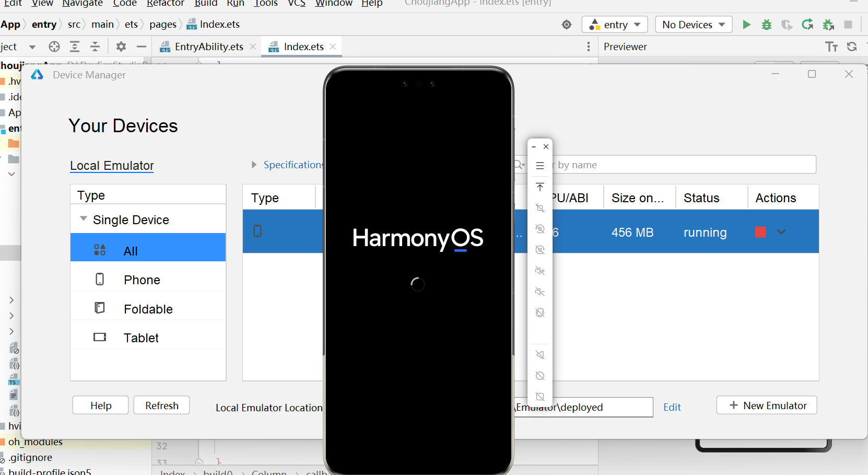The height and width of the screenshot is (475, 868).
Task: Select Tablet device type
Action: pyautogui.click(x=148, y=338)
